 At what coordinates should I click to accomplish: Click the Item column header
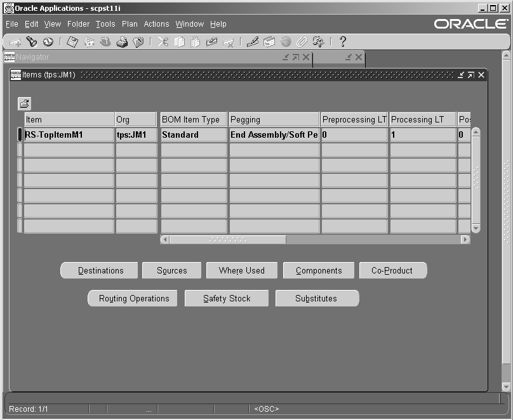click(x=69, y=119)
